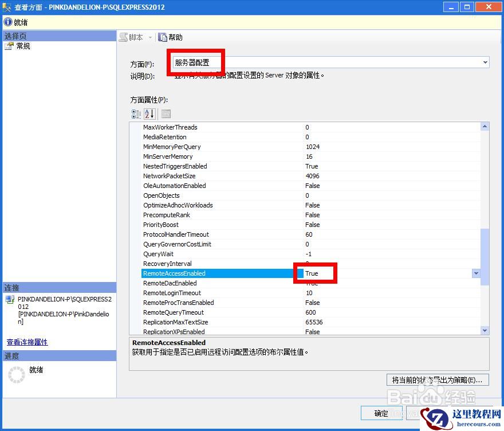Select the RecoveryInterval property

(167, 264)
